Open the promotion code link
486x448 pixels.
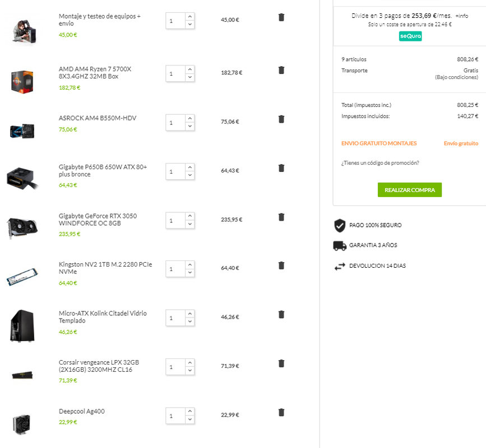380,163
